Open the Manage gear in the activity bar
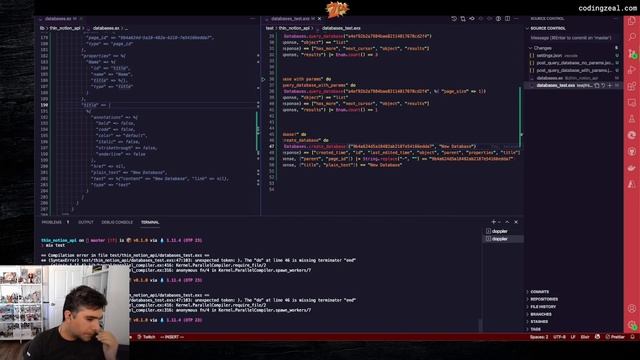This screenshot has height=360, width=640. coord(632,325)
